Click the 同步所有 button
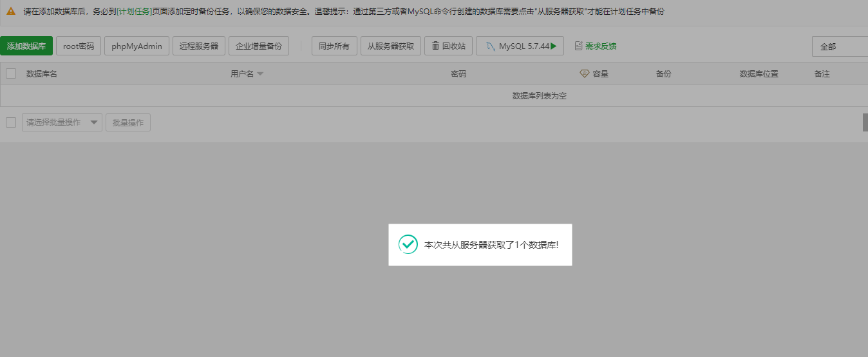This screenshot has width=868, height=357. (x=334, y=46)
